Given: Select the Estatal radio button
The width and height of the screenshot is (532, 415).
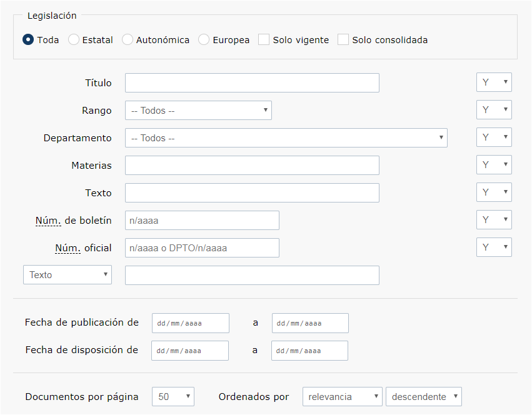Looking at the screenshot, I should pos(74,40).
